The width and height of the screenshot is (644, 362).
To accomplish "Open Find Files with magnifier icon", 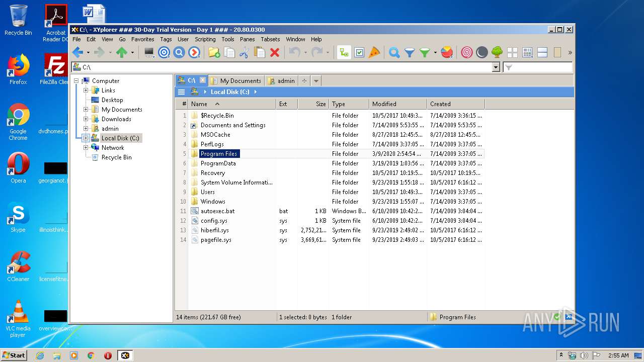I will (x=394, y=52).
